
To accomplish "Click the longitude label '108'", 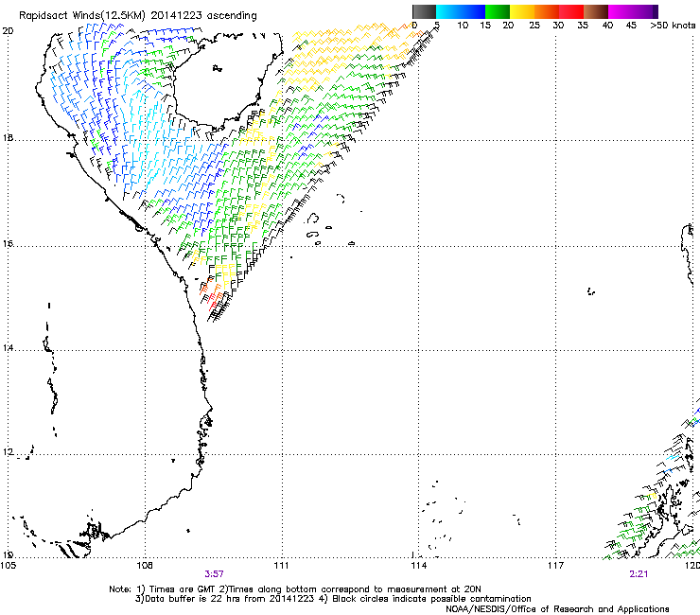I will coord(145,566).
